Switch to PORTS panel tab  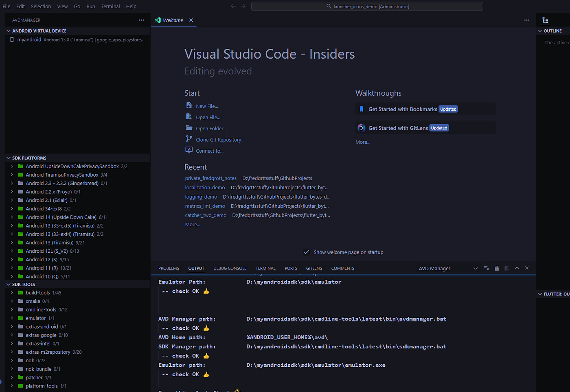pos(291,268)
